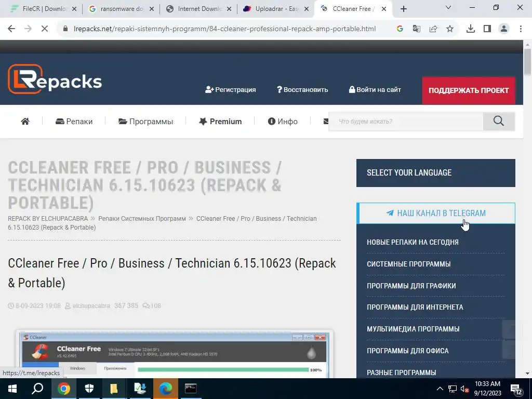532x399 pixels.
Task: Open Chrome three-dot menu
Action: point(521,29)
